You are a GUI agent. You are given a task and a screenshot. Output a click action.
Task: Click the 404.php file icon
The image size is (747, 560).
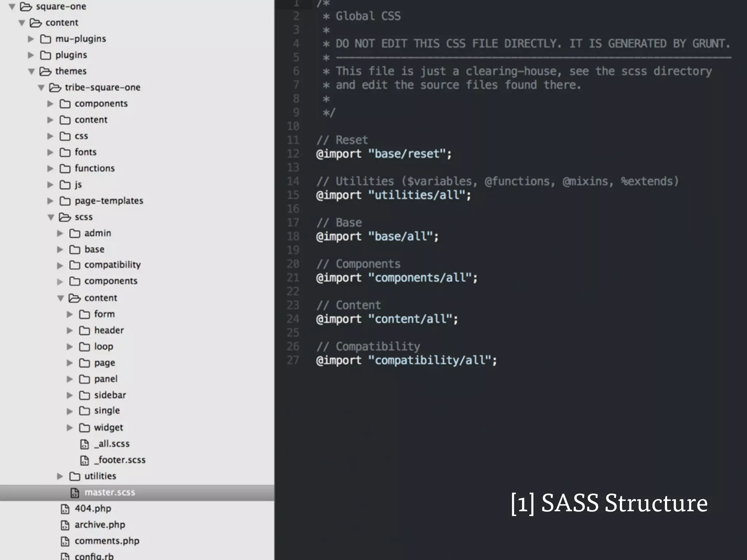pyautogui.click(x=65, y=509)
